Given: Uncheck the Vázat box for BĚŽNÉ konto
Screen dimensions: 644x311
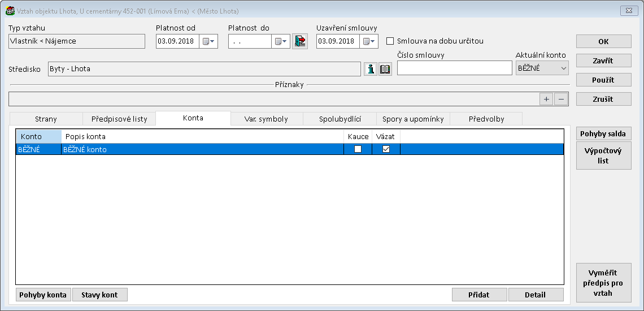Looking at the screenshot, I should [x=386, y=149].
